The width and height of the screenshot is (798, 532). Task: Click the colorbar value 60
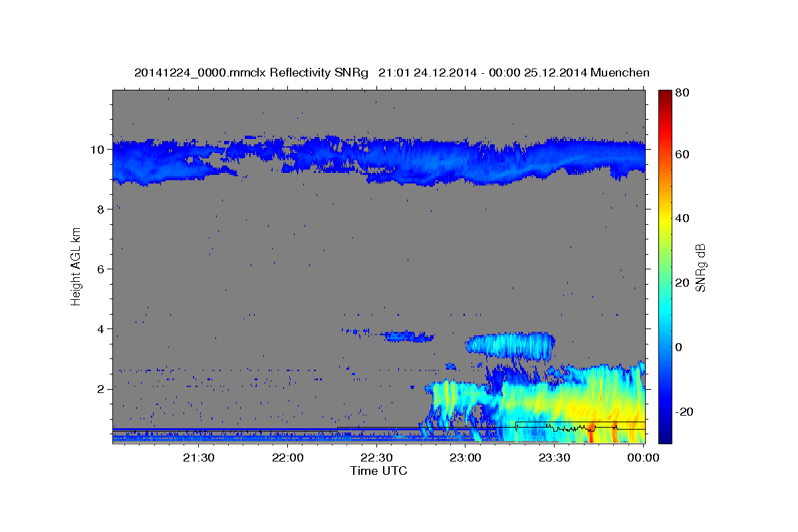pyautogui.click(x=681, y=154)
